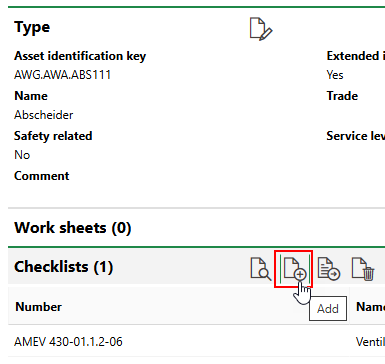Screen dimensions: 385x364
Task: Click the checklist icon with the arrow
Action: [329, 269]
